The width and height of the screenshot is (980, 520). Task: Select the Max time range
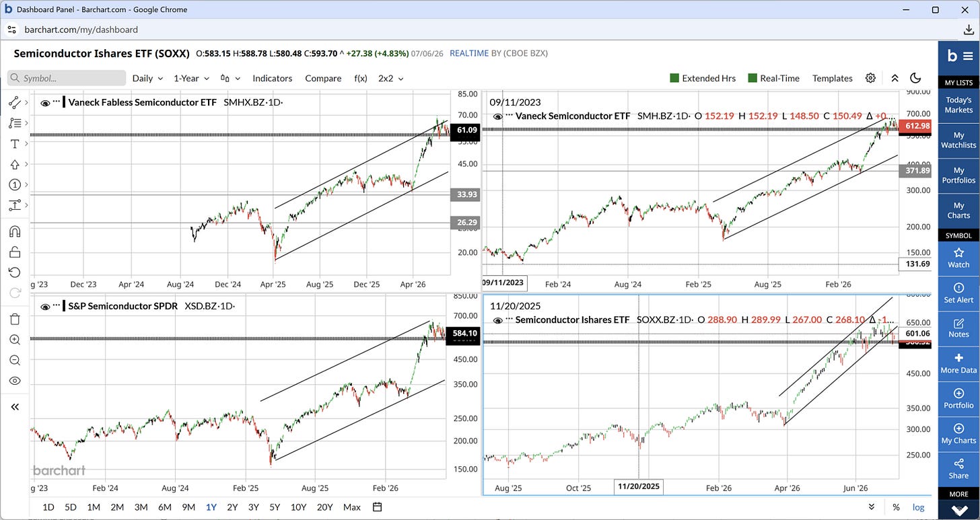351,507
